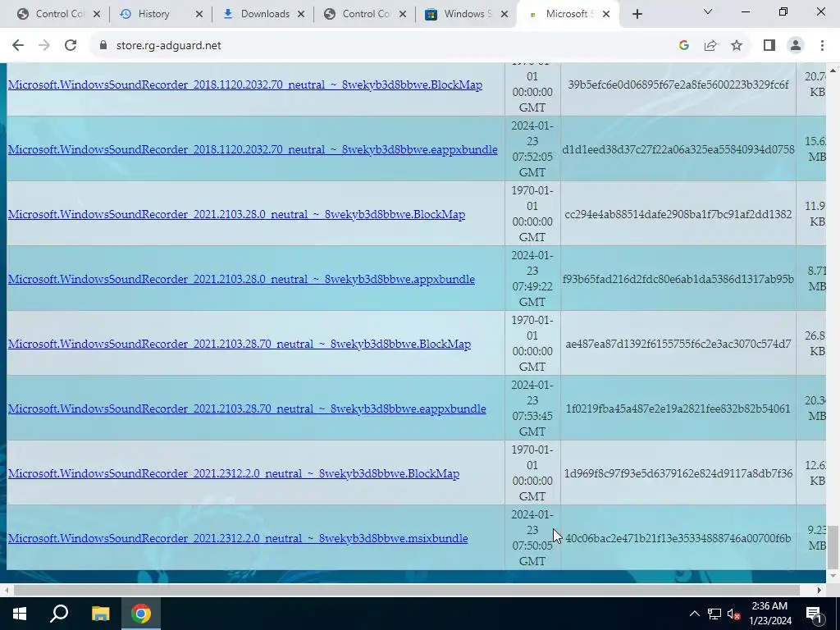
Task: Close the Downloads tab
Action: 301,15
